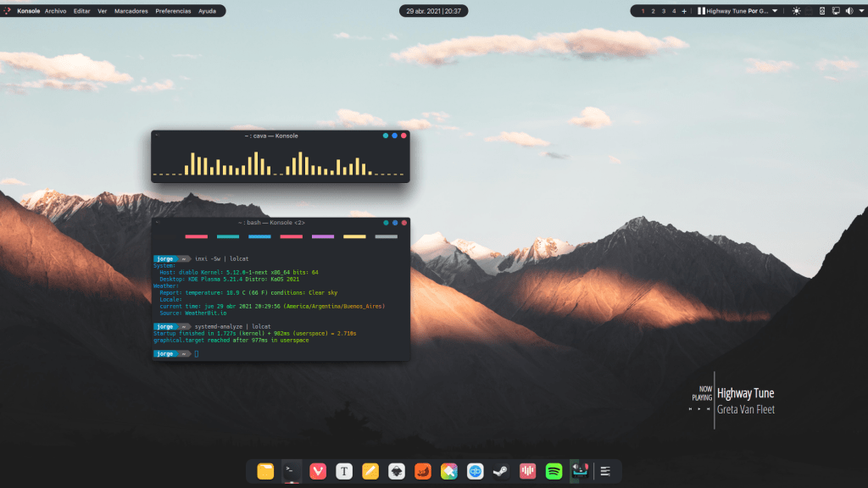Launch Inkscape from the dock
Screen dimensions: 868x488
[397, 471]
